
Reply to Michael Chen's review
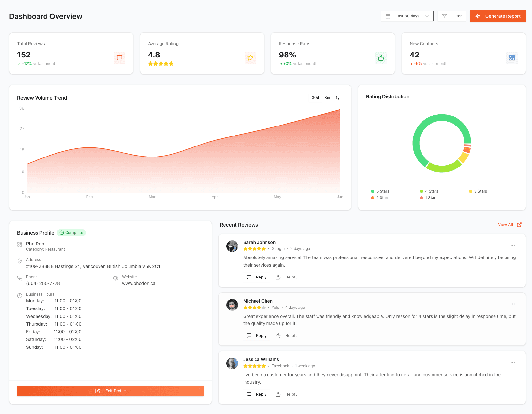coord(256,336)
